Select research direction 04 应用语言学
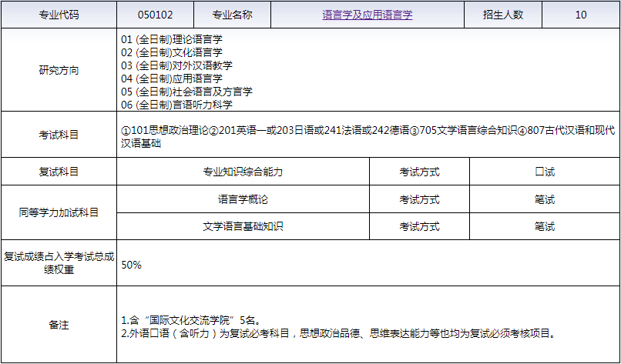Image resolution: width=621 pixels, height=364 pixels. pos(172,78)
